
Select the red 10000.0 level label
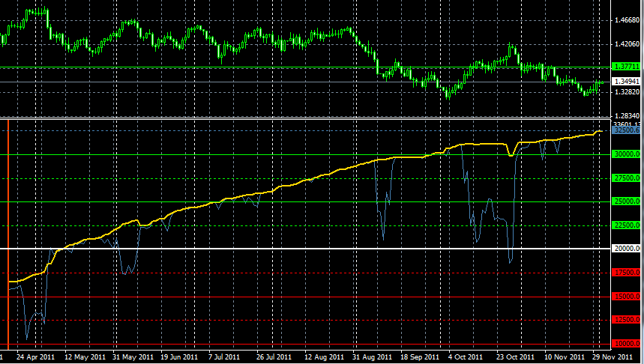point(626,344)
